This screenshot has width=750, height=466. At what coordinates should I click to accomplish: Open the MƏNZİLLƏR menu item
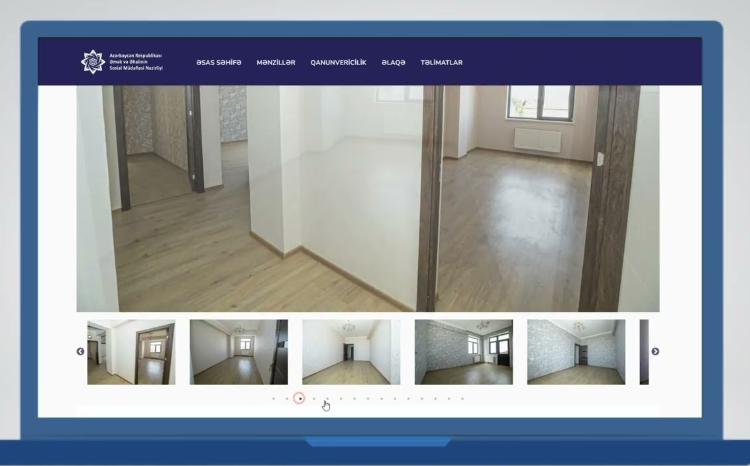pyautogui.click(x=276, y=62)
